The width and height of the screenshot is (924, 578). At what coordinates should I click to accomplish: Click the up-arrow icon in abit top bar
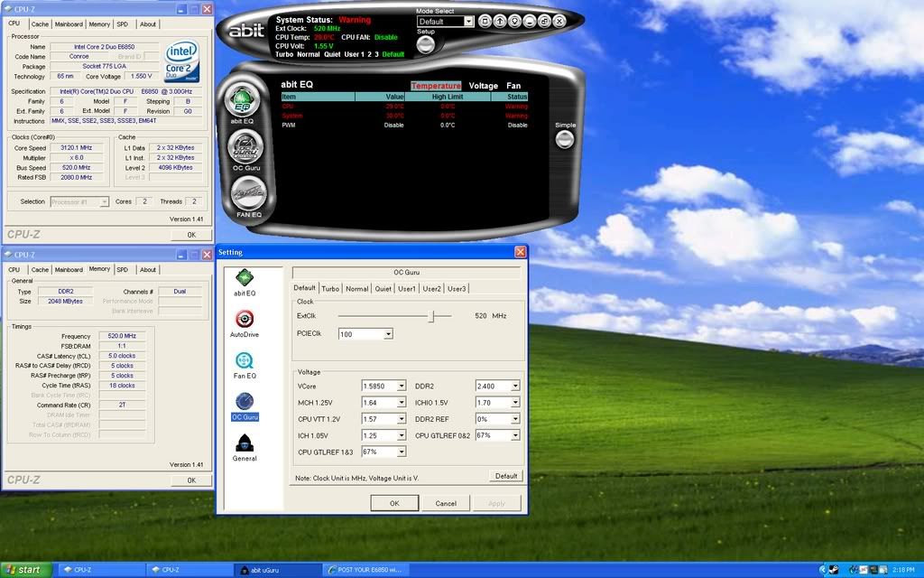point(499,21)
